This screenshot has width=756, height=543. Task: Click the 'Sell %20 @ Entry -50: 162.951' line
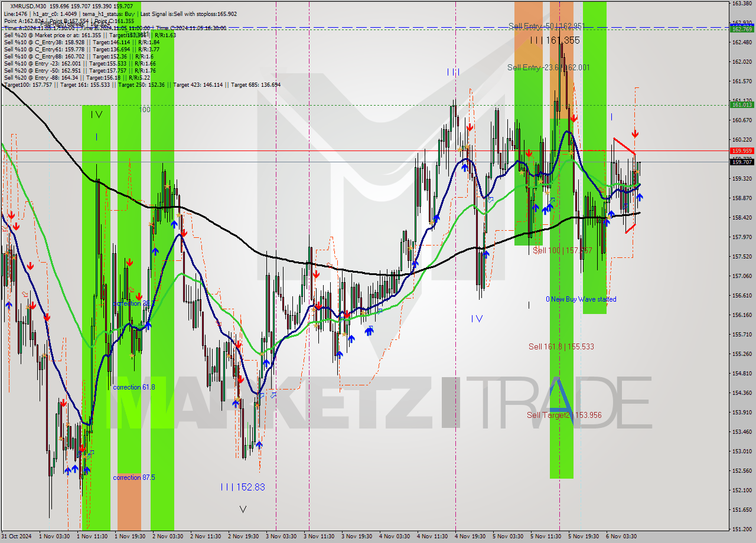80,70
